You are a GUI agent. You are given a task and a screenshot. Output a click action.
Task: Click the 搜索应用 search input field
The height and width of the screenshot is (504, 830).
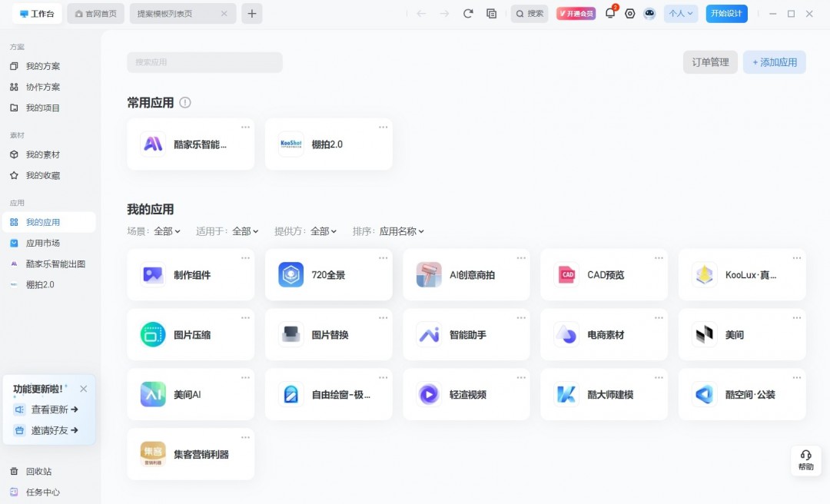click(204, 61)
